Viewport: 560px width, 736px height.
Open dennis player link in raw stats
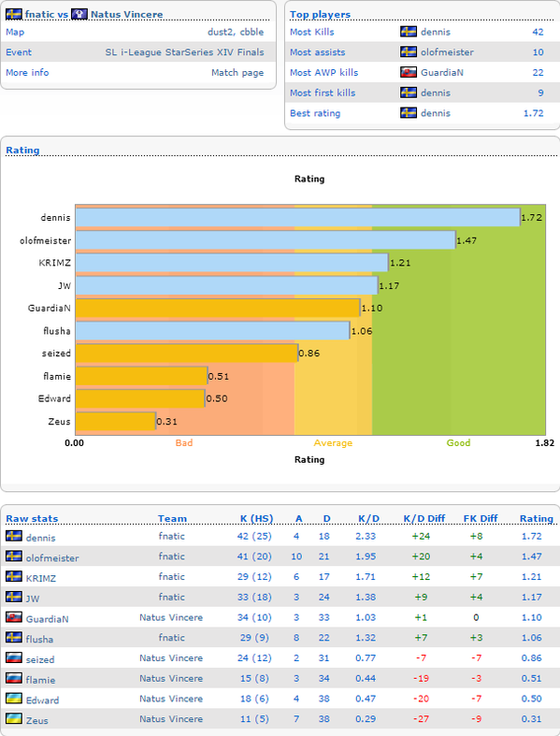(x=41, y=538)
